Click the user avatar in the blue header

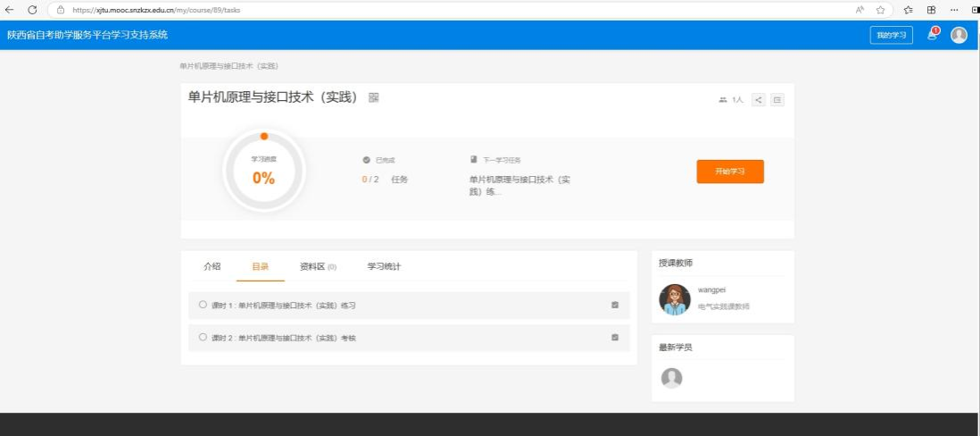(x=959, y=35)
